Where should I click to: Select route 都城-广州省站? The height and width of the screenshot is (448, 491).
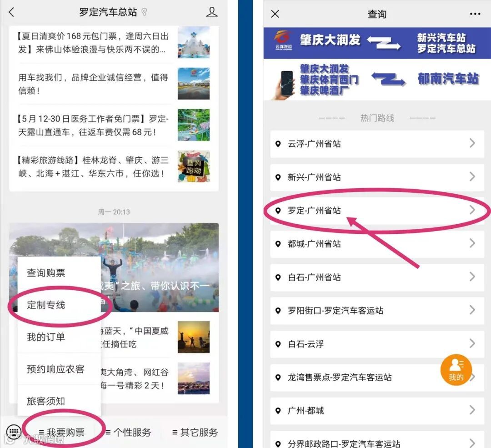[377, 244]
